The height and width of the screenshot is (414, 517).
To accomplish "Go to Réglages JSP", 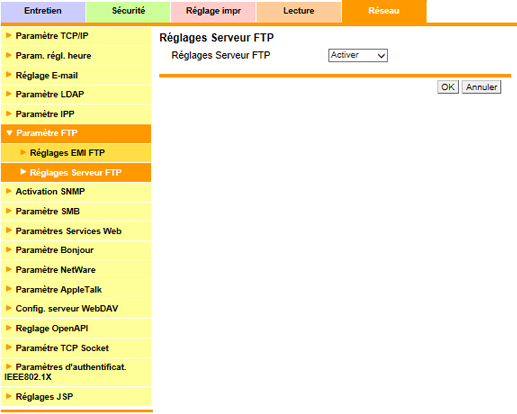I will tap(76, 397).
